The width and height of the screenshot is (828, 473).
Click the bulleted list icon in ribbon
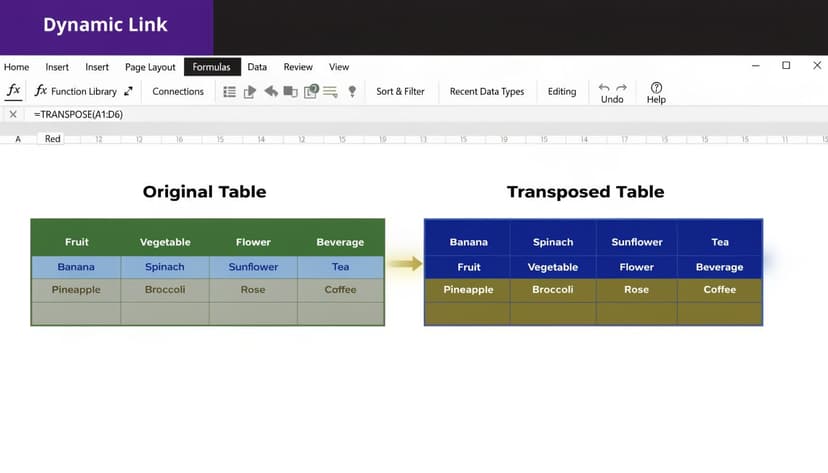coord(229,92)
